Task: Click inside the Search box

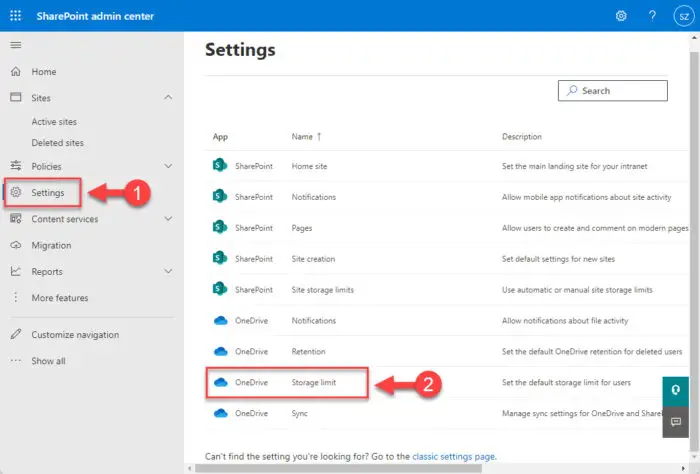Action: 612,91
